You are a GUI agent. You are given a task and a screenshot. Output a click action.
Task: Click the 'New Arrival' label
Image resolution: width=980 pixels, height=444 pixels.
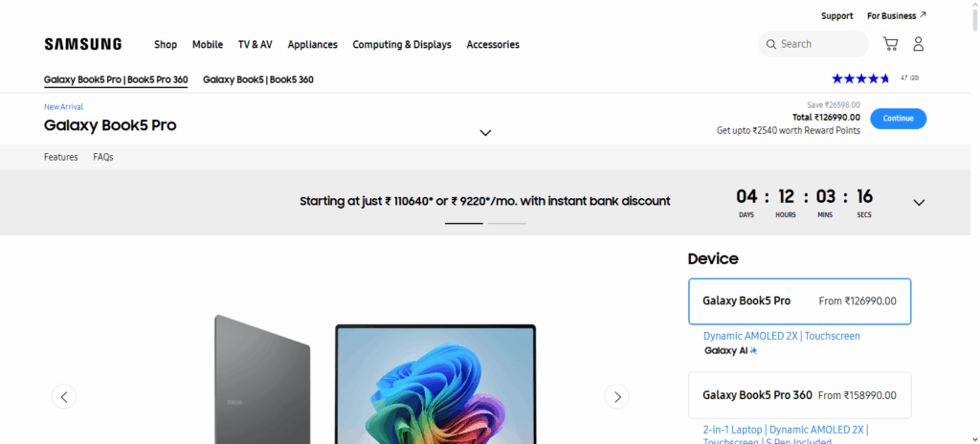point(63,107)
